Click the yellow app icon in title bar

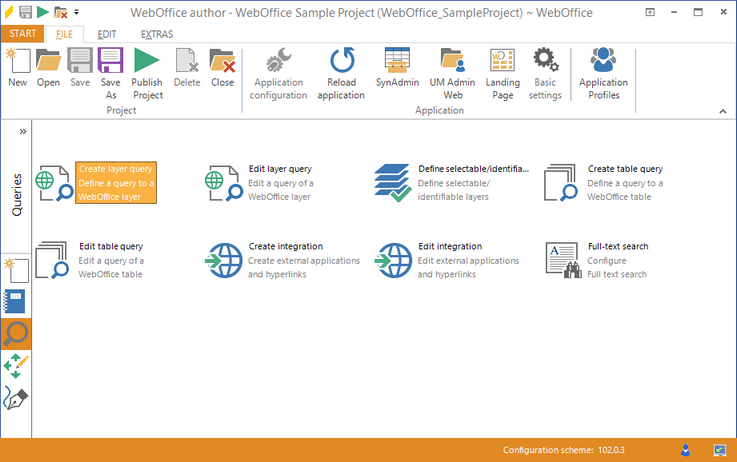pyautogui.click(x=8, y=12)
